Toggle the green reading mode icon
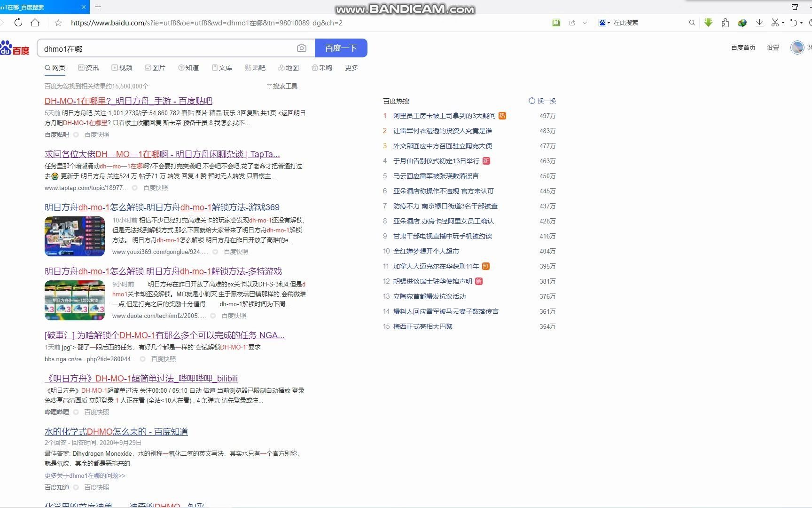The height and width of the screenshot is (508, 812). (556, 23)
